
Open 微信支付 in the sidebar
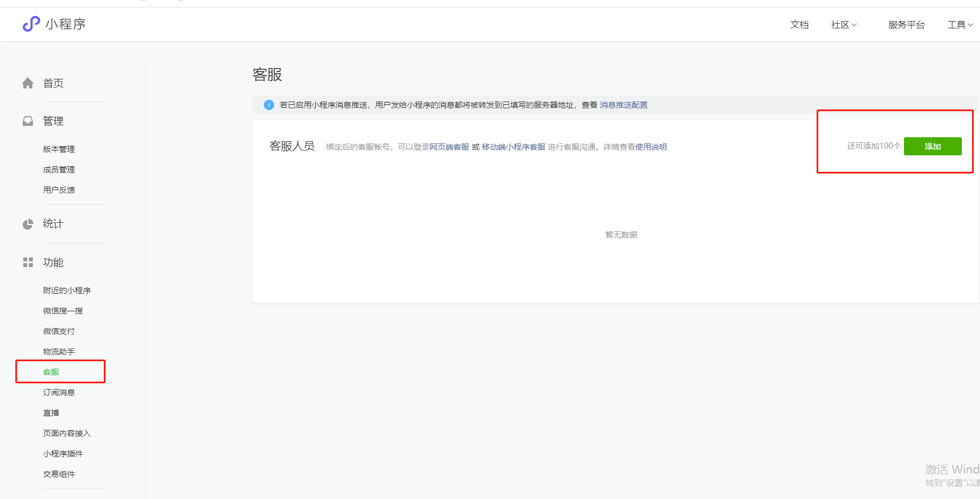tap(59, 331)
